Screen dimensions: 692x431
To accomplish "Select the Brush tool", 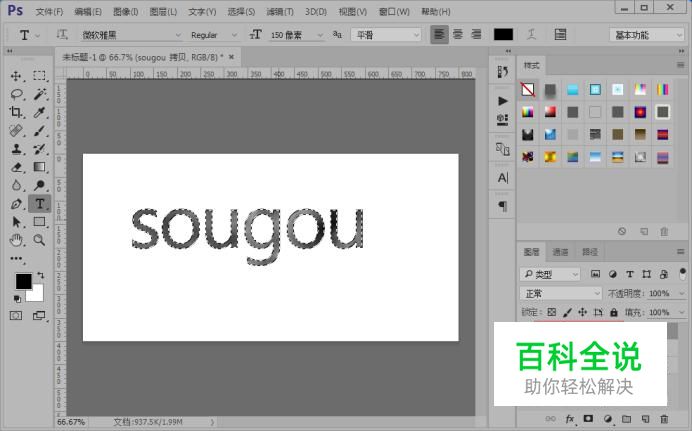I will pyautogui.click(x=39, y=131).
